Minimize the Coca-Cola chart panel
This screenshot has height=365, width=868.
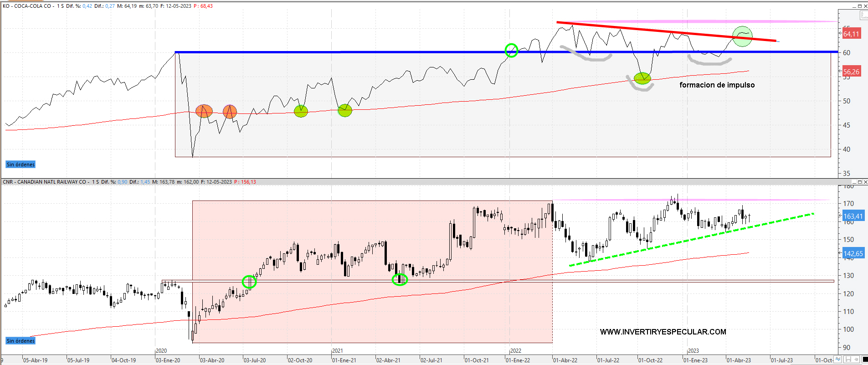(x=854, y=6)
